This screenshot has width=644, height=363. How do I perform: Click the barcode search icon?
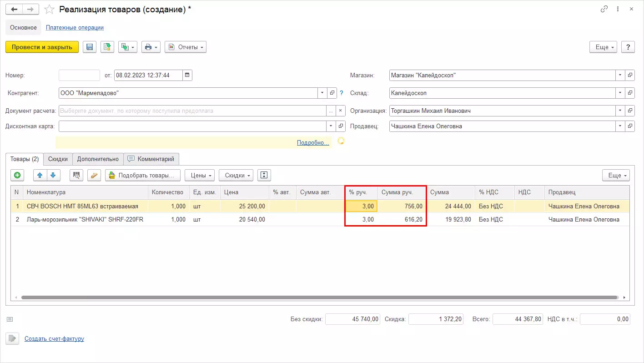(76, 175)
